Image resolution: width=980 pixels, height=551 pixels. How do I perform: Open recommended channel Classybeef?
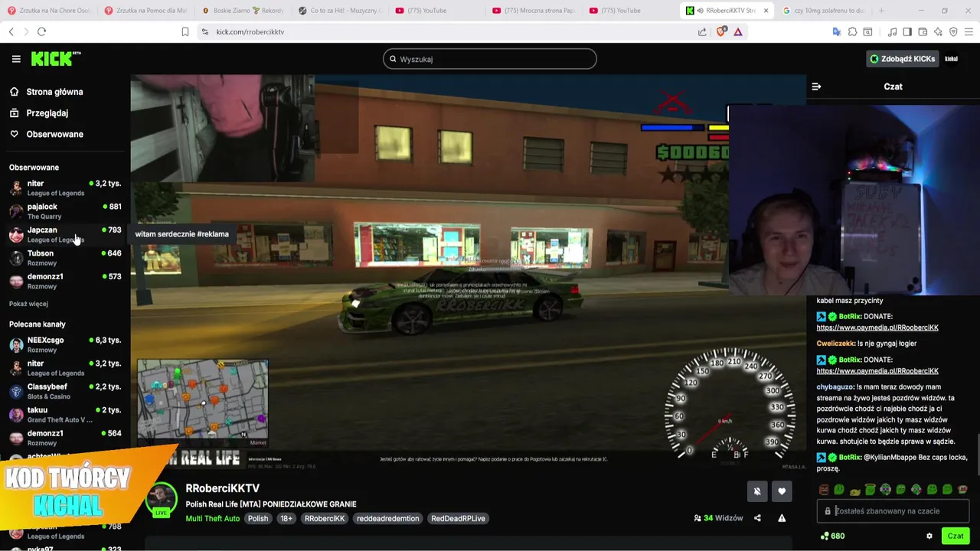(x=65, y=391)
